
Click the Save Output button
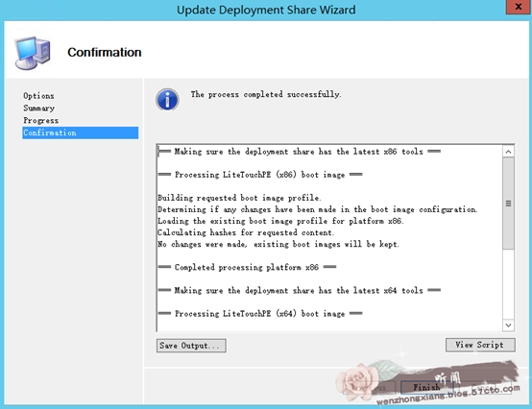(191, 346)
